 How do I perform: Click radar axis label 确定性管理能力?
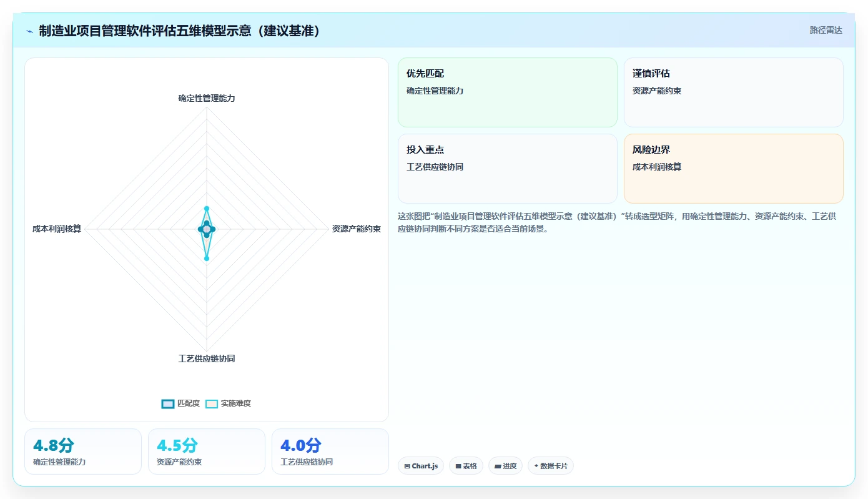point(207,98)
